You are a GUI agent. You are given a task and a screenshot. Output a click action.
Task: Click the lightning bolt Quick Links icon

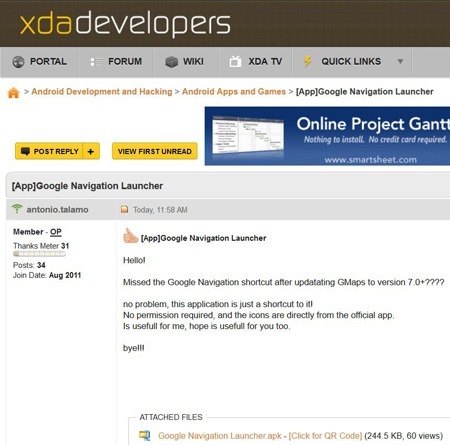coord(308,61)
